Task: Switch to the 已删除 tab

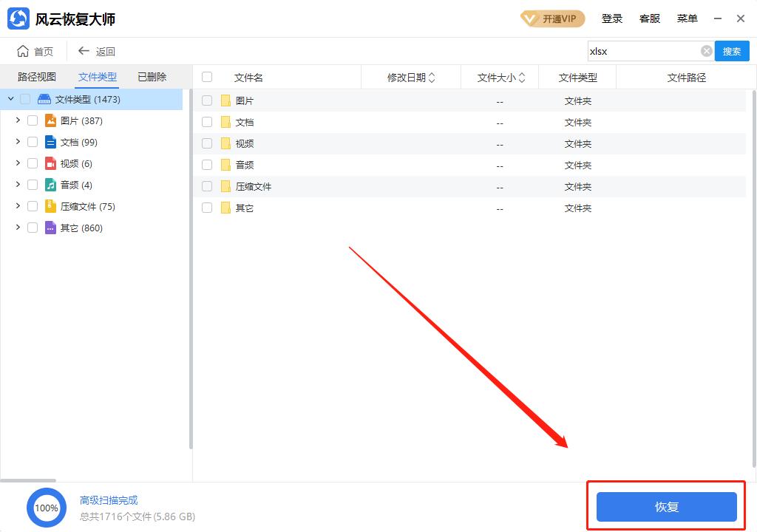Action: [151, 76]
